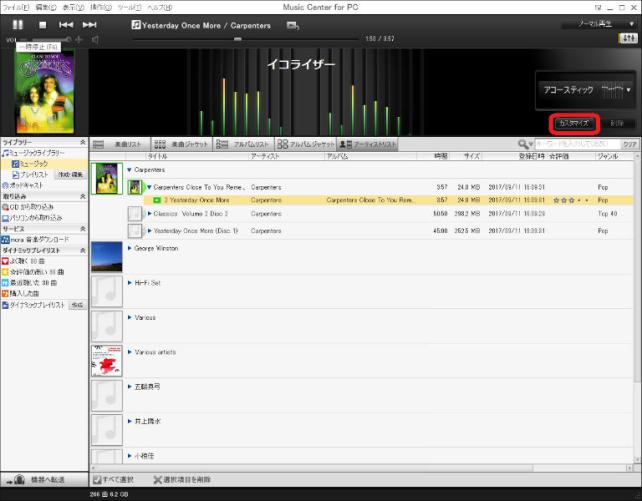The width and height of the screenshot is (642, 501).
Task: Collapse the Carpenters Close To You album
Action: click(x=149, y=187)
